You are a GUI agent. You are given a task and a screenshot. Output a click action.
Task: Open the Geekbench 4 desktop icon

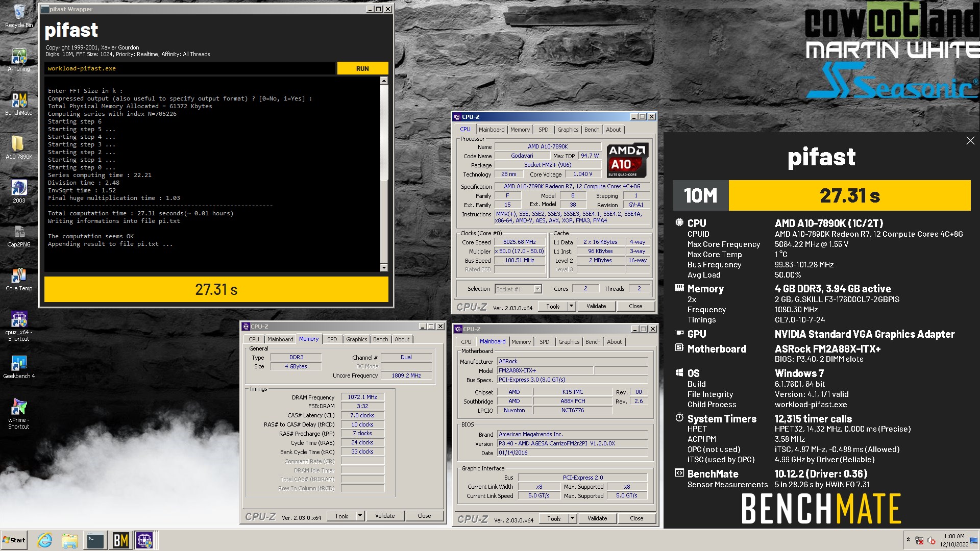coord(19,367)
